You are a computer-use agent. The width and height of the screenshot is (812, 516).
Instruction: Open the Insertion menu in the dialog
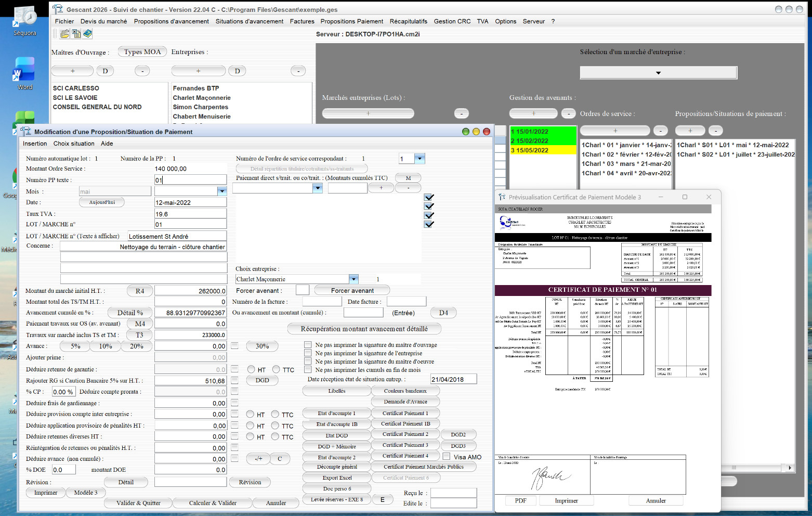pos(35,144)
